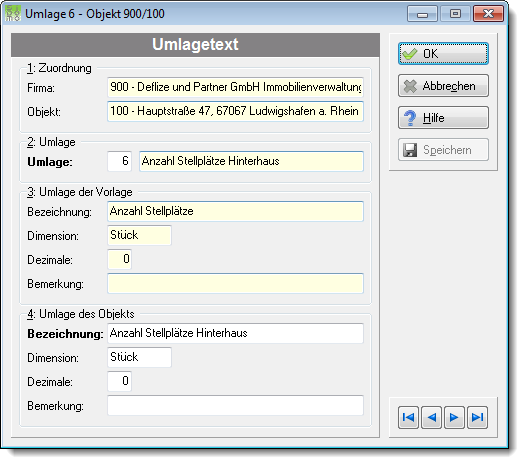The width and height of the screenshot is (524, 464).
Task: Select Bezeichnung field under Umlage der Vorlage
Action: point(235,211)
